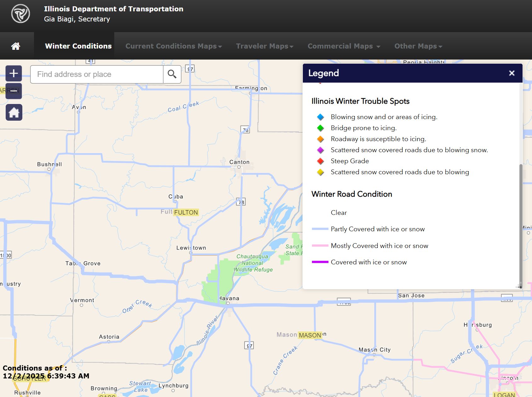
Task: Close the Legend panel
Action: [x=512, y=73]
